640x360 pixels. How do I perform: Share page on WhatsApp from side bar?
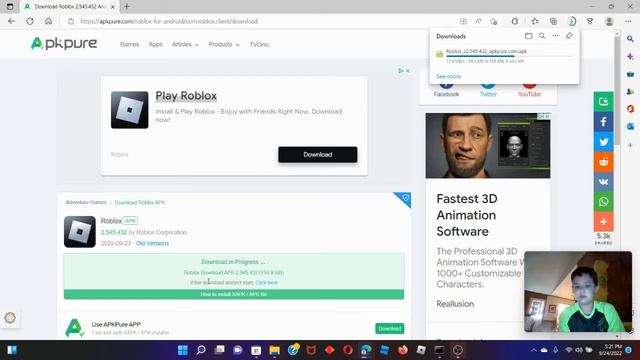pos(603,202)
